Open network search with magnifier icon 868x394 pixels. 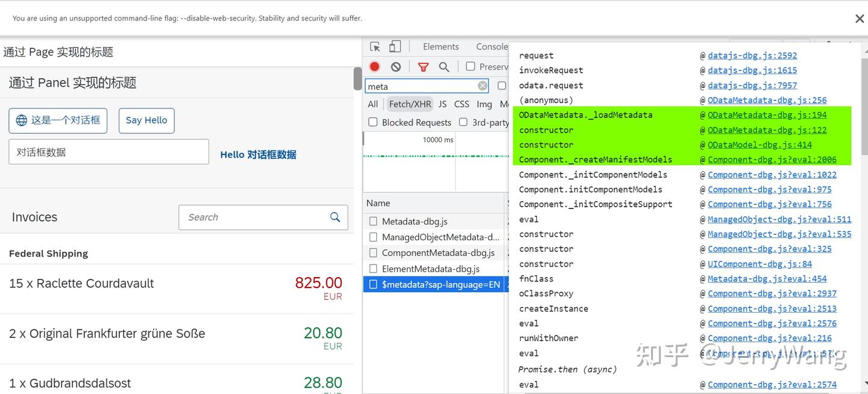click(444, 67)
